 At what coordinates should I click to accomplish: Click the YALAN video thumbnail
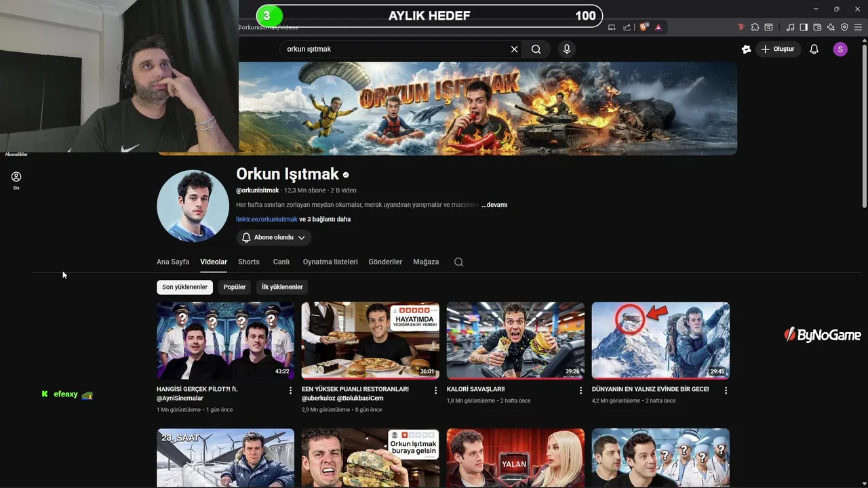[x=515, y=458]
